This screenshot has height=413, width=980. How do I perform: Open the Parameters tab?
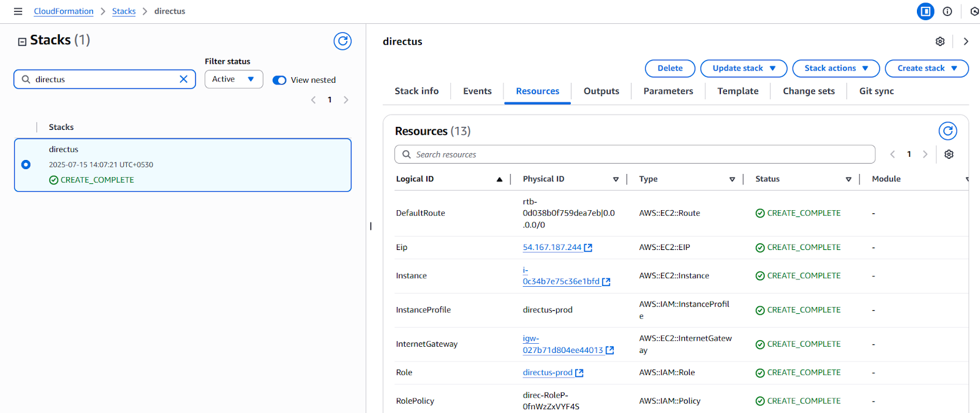coord(668,91)
